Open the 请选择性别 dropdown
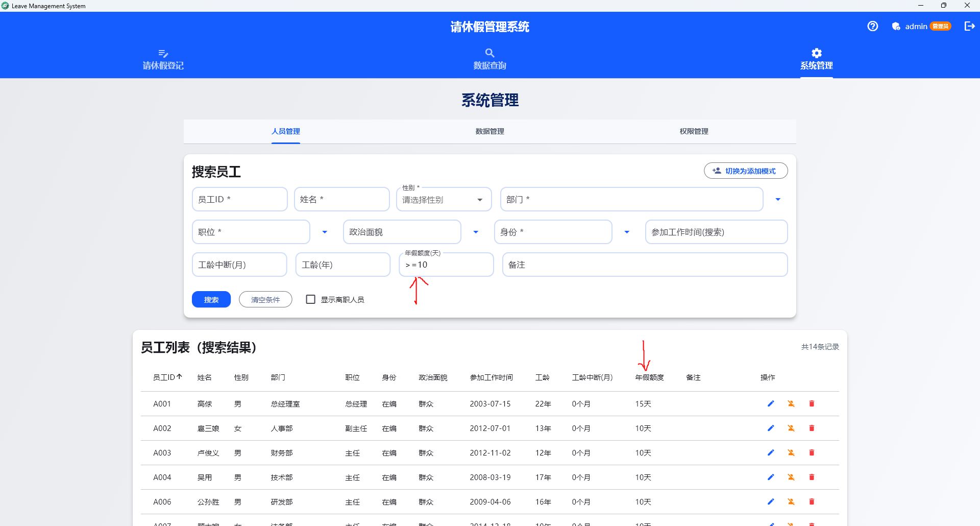This screenshot has height=526, width=980. pos(443,199)
